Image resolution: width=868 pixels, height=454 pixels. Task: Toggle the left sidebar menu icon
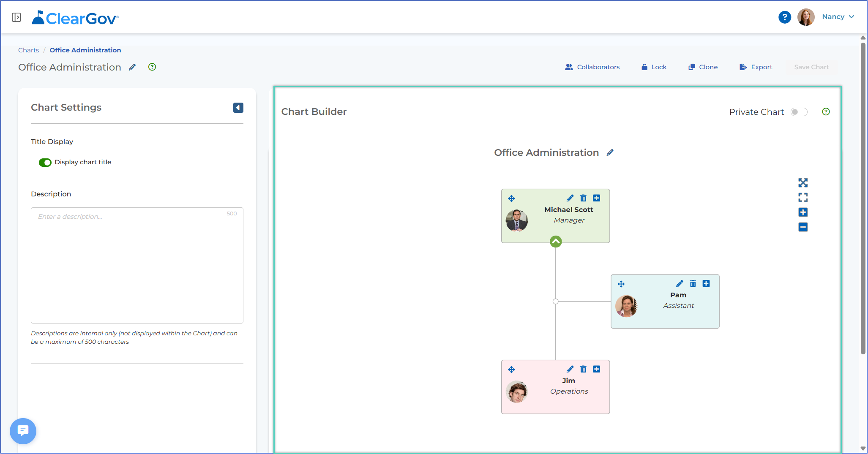16,17
